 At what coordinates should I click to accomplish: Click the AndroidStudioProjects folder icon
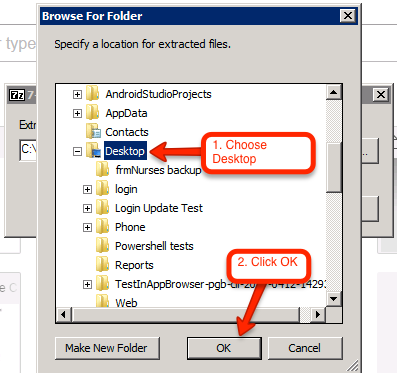(x=92, y=94)
